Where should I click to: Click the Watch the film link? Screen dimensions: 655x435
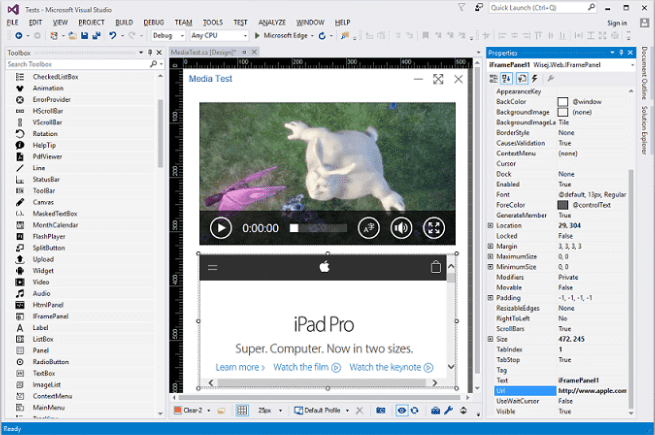[x=307, y=367]
